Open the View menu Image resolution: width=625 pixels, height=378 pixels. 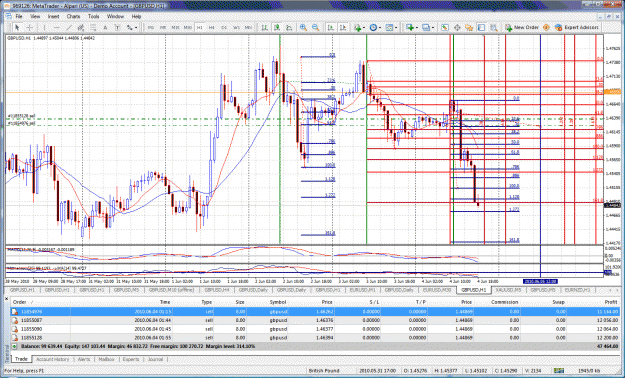(x=35, y=16)
